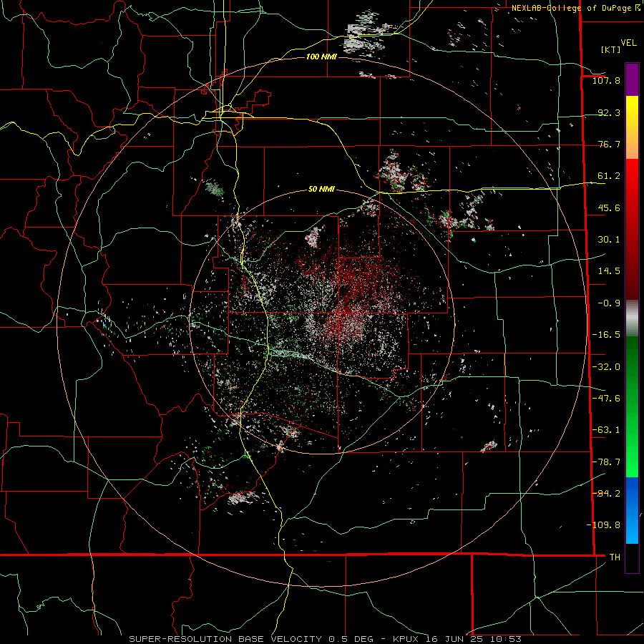
Task: Select the 61.2 scale value
Action: (x=609, y=176)
